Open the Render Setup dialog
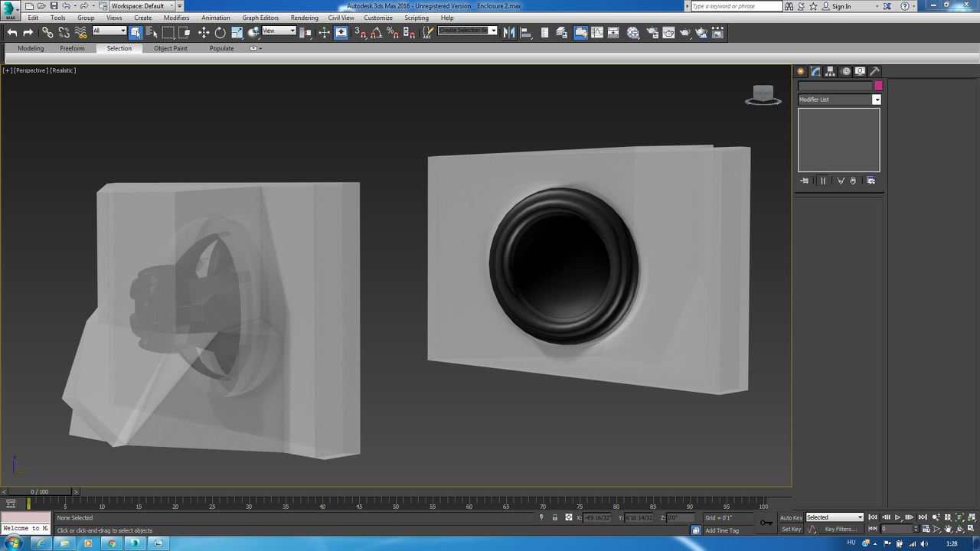 pyautogui.click(x=652, y=32)
